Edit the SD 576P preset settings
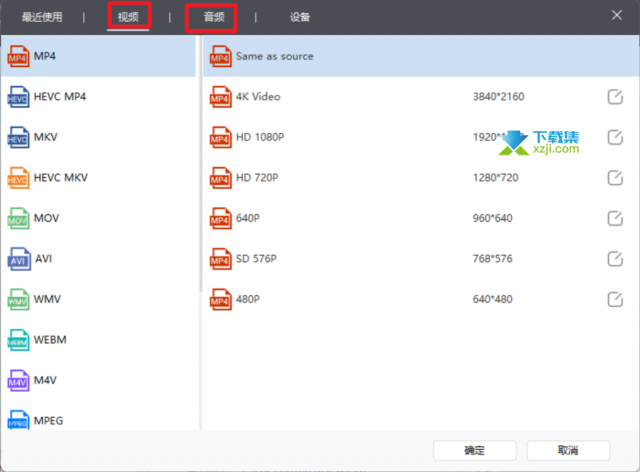 [615, 258]
